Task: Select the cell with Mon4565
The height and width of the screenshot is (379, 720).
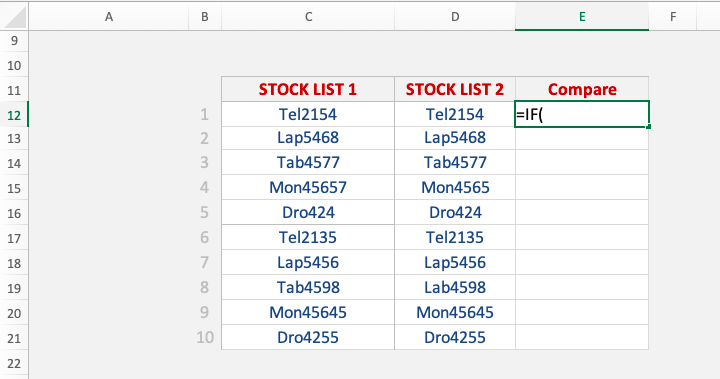Action: (455, 187)
